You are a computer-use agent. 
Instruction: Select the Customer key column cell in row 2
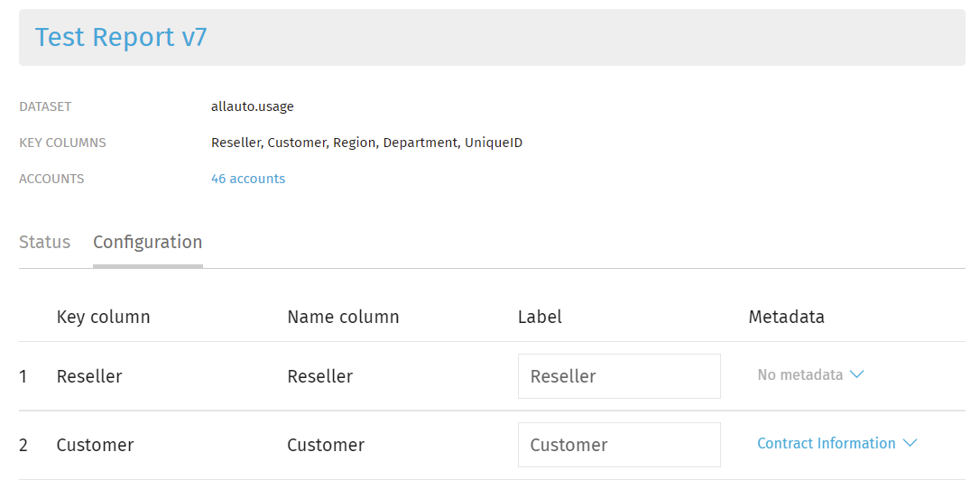pos(95,445)
